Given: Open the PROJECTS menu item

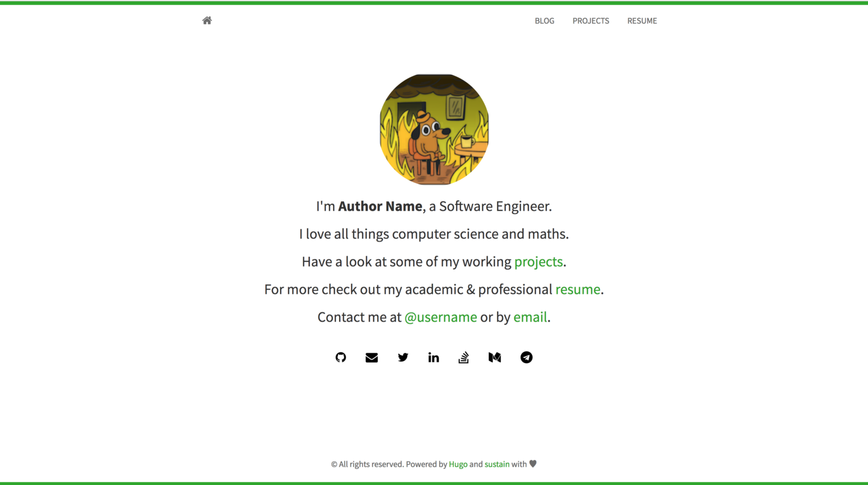Looking at the screenshot, I should tap(591, 21).
